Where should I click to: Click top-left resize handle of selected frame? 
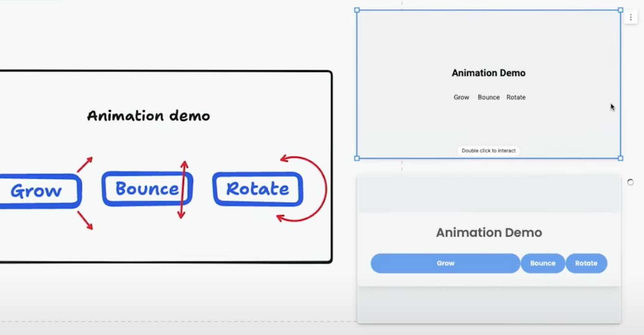pyautogui.click(x=357, y=10)
